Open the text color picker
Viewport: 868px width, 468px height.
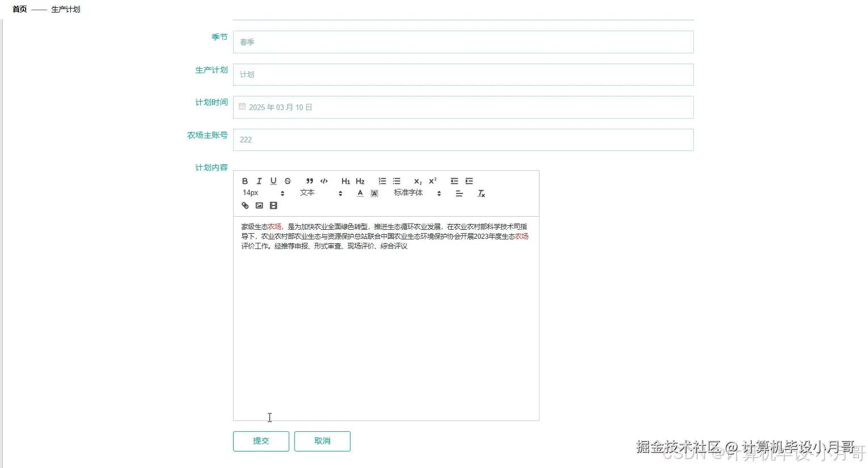360,193
